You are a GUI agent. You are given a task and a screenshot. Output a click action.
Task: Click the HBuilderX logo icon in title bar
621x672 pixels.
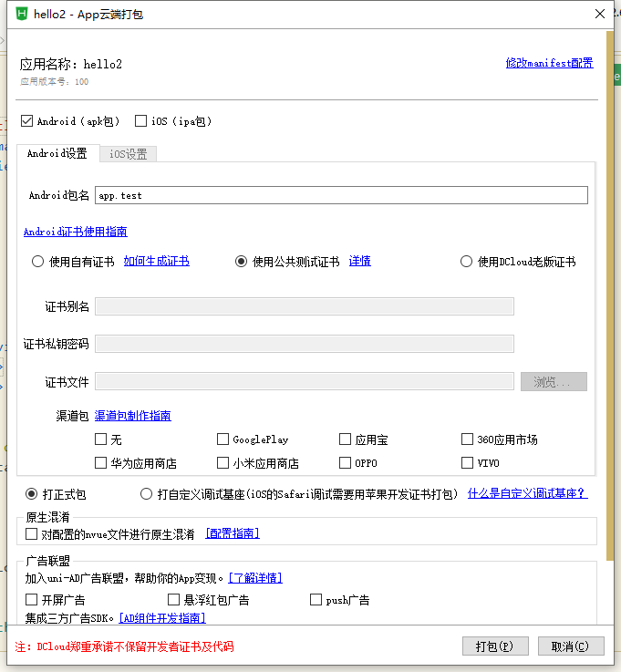21,14
